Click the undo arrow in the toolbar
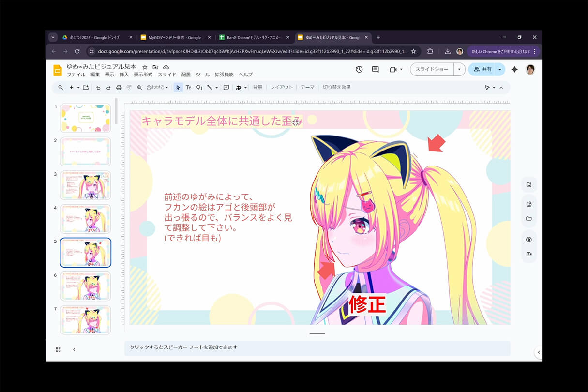This screenshot has width=588, height=392. (x=98, y=88)
